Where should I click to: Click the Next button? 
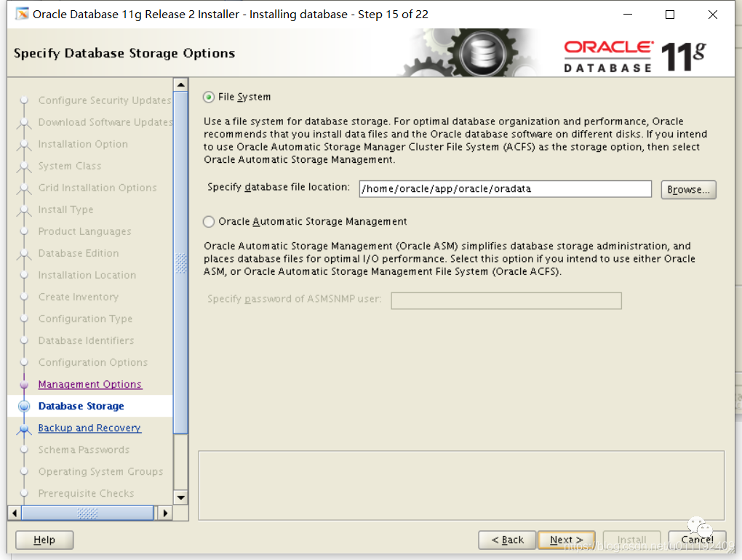tap(567, 540)
